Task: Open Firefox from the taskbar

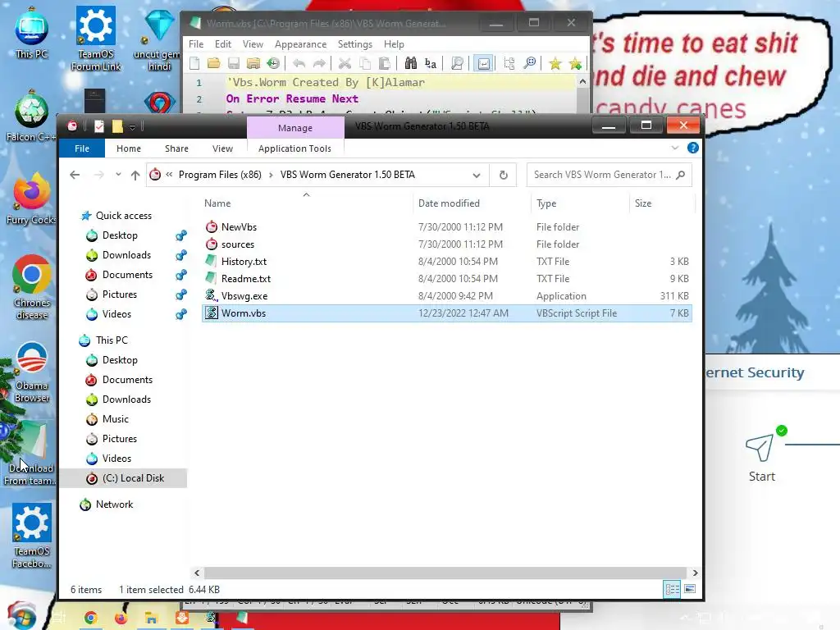Action: [121, 618]
